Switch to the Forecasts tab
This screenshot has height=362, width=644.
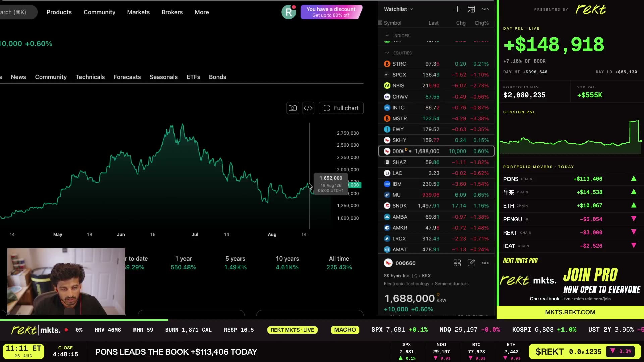pyautogui.click(x=127, y=77)
